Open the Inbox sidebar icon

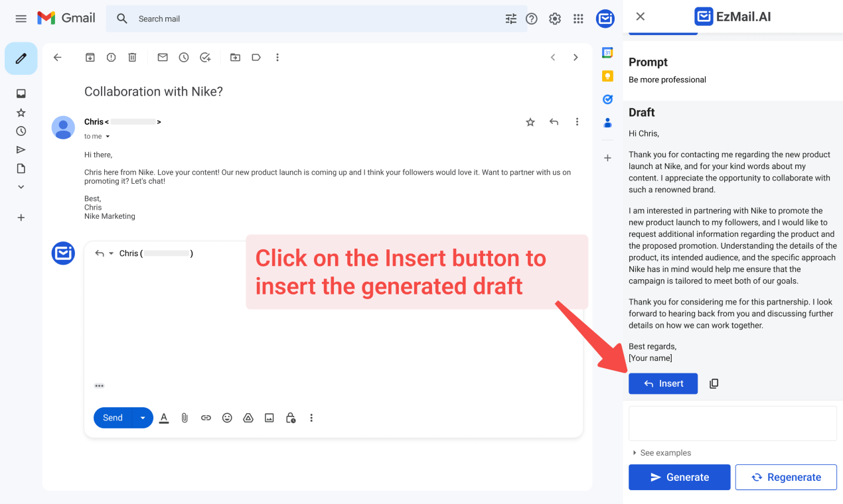click(21, 94)
